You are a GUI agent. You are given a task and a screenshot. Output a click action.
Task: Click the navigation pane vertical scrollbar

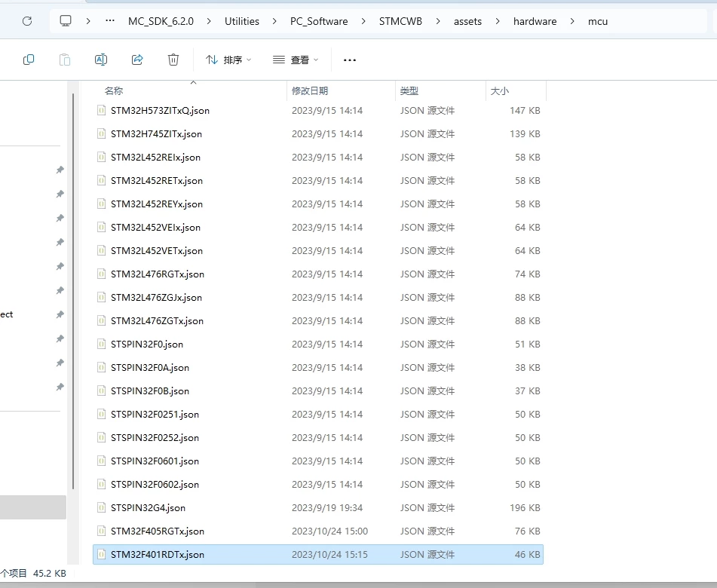coord(73,292)
